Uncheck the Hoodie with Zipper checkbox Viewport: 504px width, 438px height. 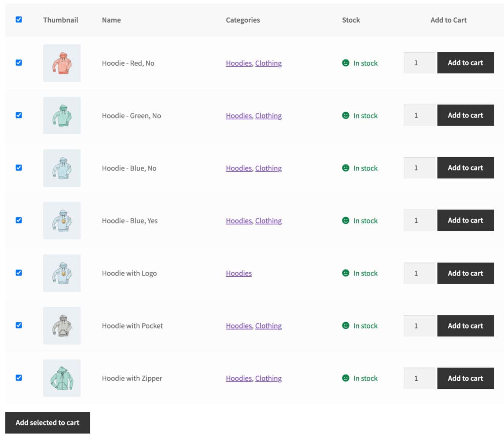coord(19,378)
